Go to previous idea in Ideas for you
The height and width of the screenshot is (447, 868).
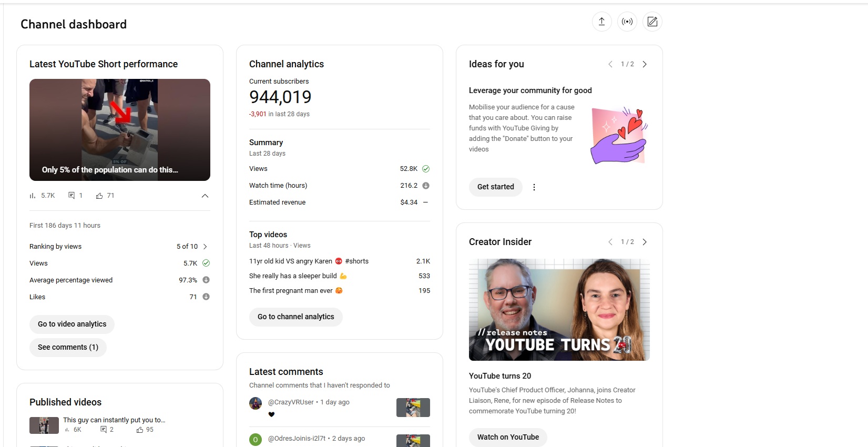tap(610, 64)
